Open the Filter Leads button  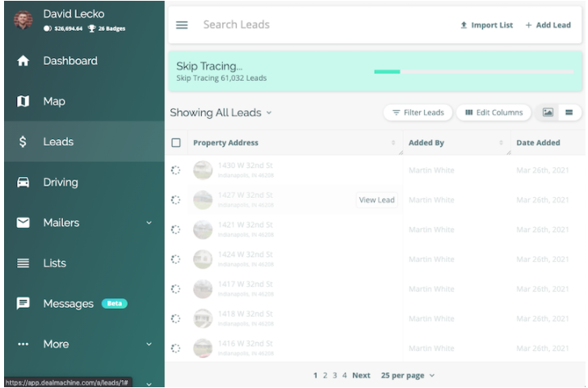click(x=418, y=112)
